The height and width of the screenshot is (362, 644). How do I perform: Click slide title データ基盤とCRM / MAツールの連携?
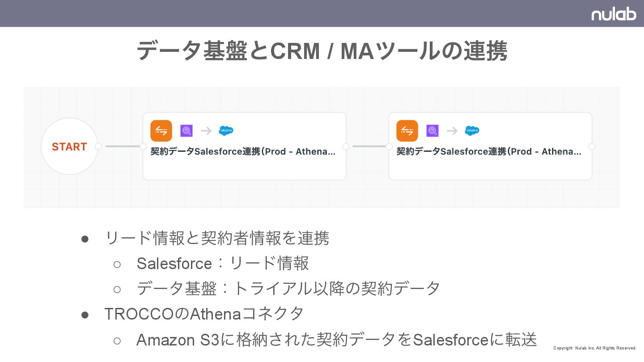click(x=322, y=51)
